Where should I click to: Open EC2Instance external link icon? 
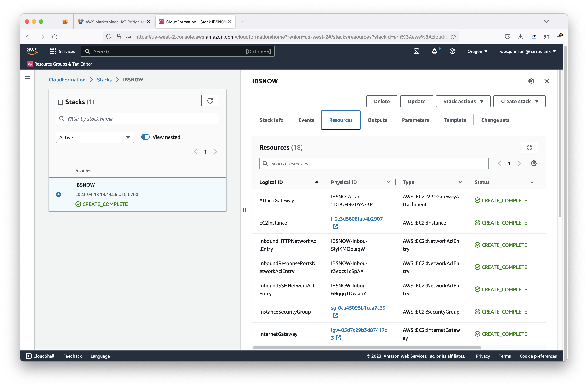pyautogui.click(x=335, y=226)
